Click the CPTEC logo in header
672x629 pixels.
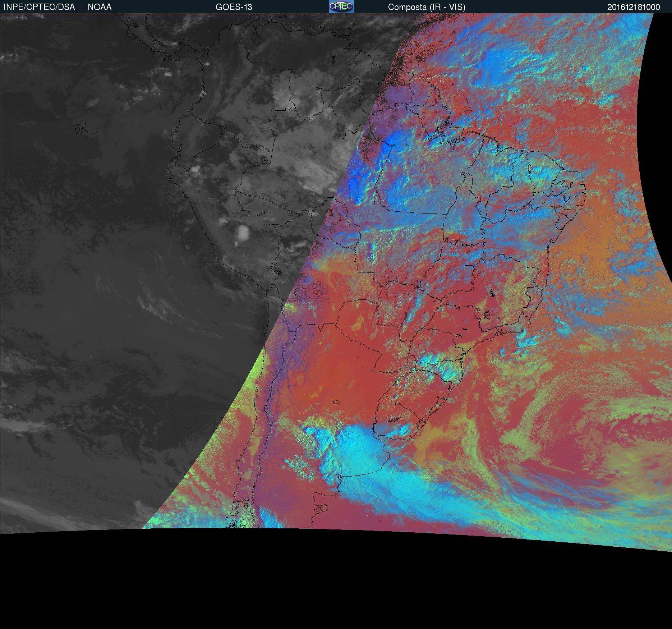341,6
